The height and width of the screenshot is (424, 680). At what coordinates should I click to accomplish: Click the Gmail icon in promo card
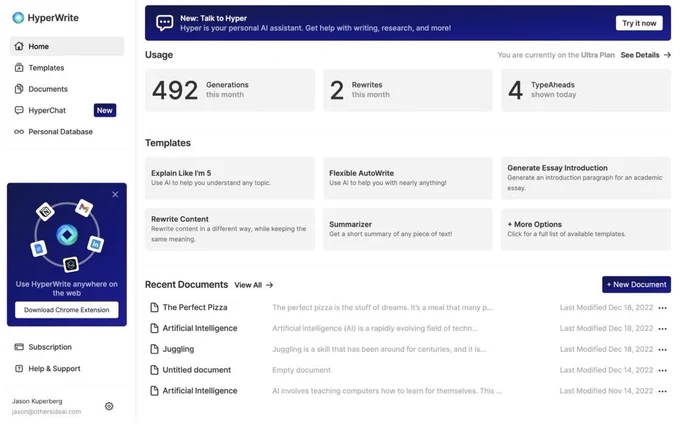tap(84, 208)
